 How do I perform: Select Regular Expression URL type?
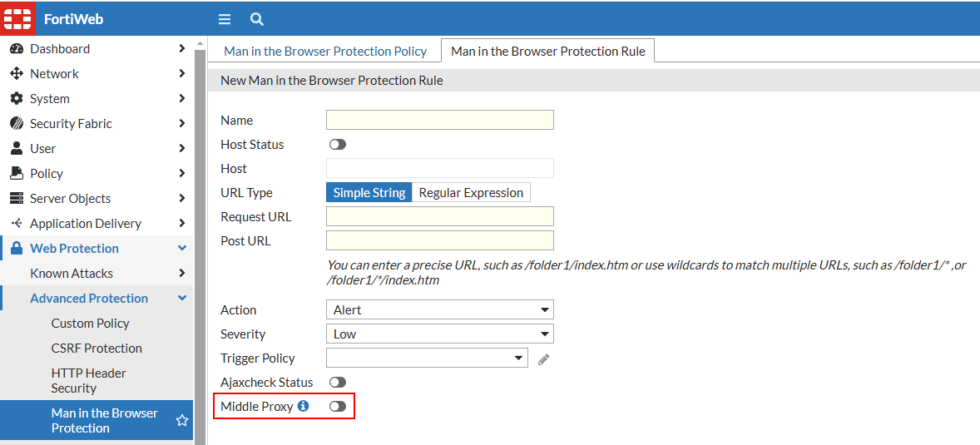471,193
